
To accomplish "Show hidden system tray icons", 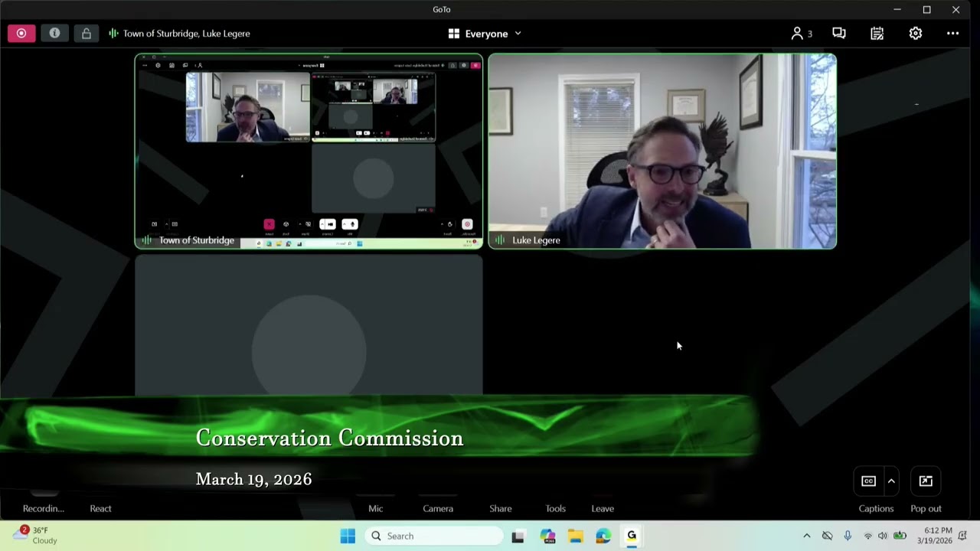I will 806,536.
